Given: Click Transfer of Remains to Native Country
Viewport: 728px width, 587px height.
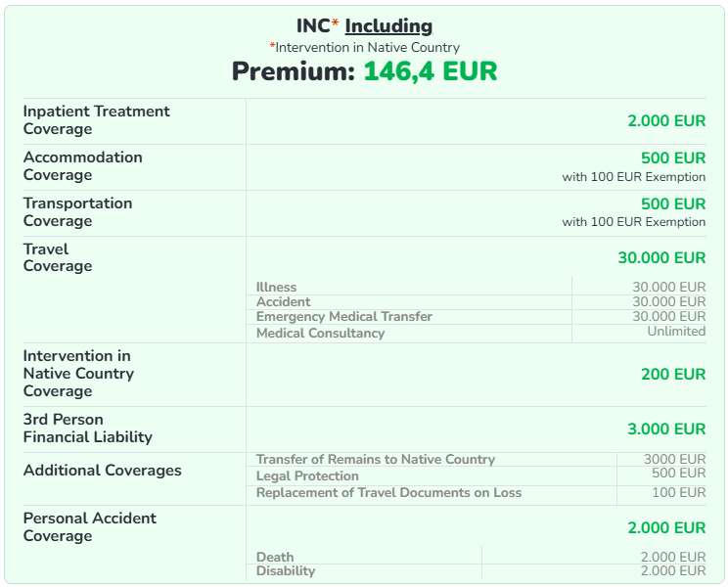Looking at the screenshot, I should 376,460.
